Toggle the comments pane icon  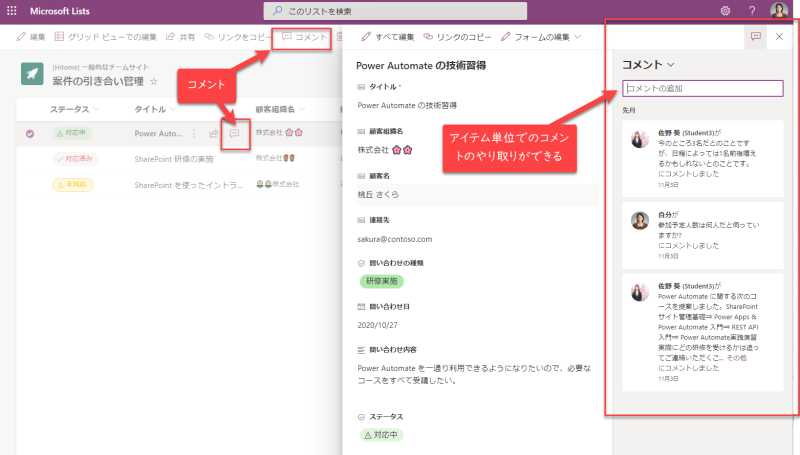[x=756, y=36]
